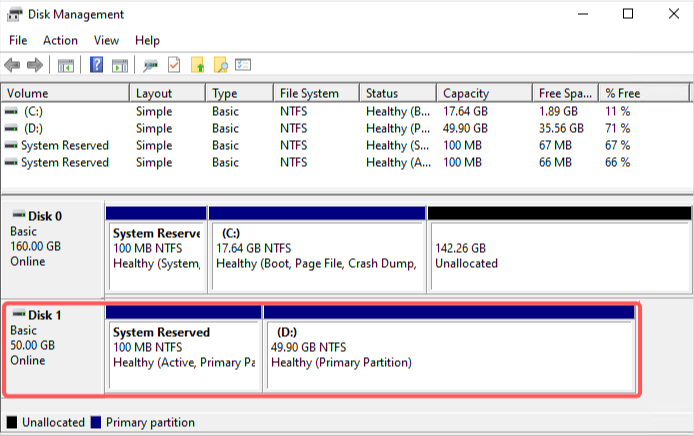
Task: Toggle the Show/Hide Console Tree icon
Action: coord(66,66)
